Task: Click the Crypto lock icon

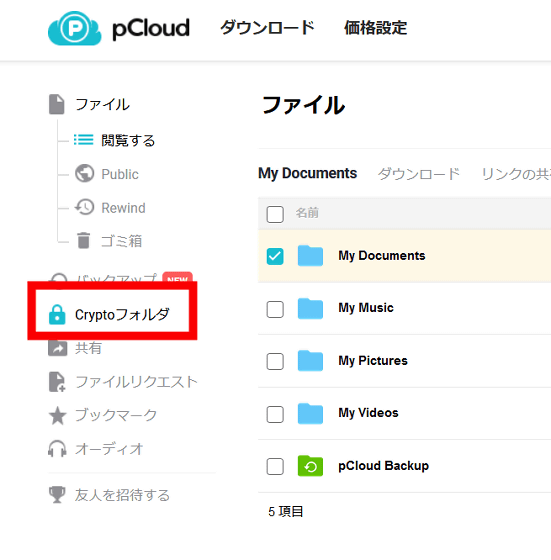Action: [x=57, y=314]
